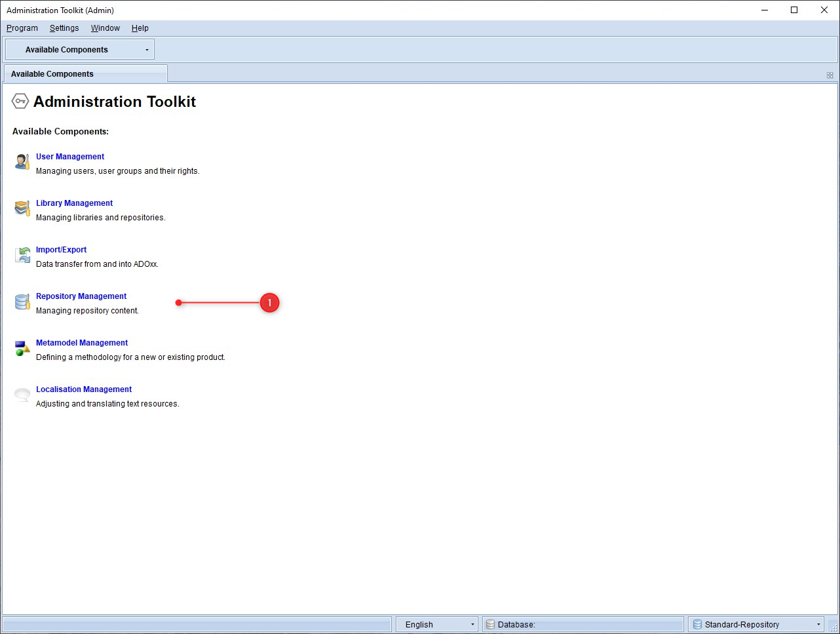This screenshot has width=840, height=634.
Task: Click the Localisation Management speech bubble icon
Action: [x=22, y=395]
